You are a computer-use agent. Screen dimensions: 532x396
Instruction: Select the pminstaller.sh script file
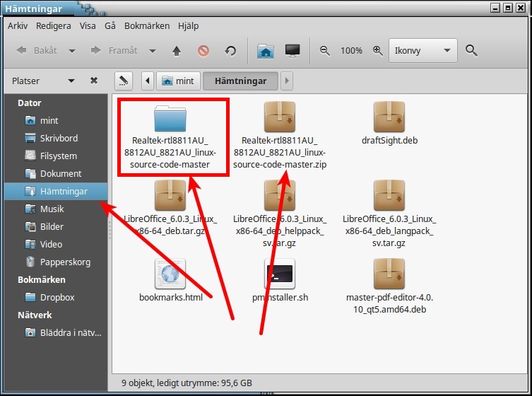tap(280, 279)
